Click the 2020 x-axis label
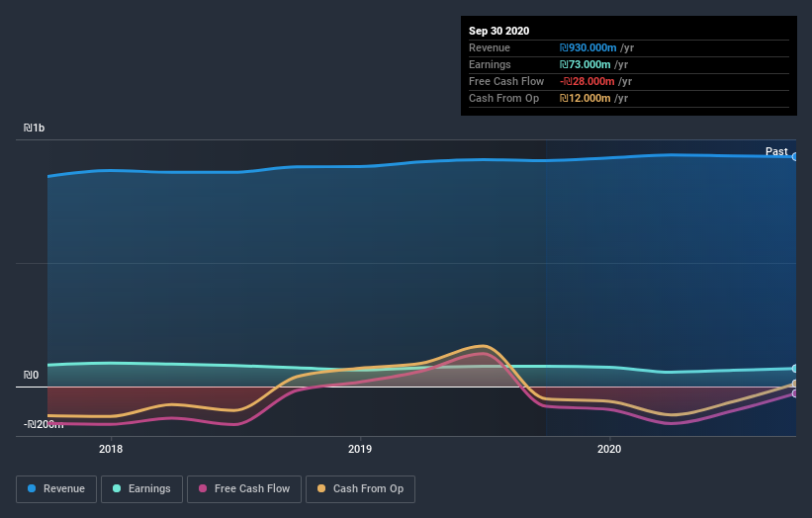The image size is (812, 518). point(609,449)
